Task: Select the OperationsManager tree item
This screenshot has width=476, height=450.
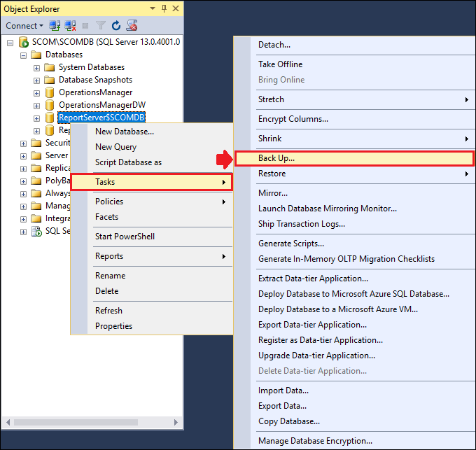Action: click(x=96, y=92)
